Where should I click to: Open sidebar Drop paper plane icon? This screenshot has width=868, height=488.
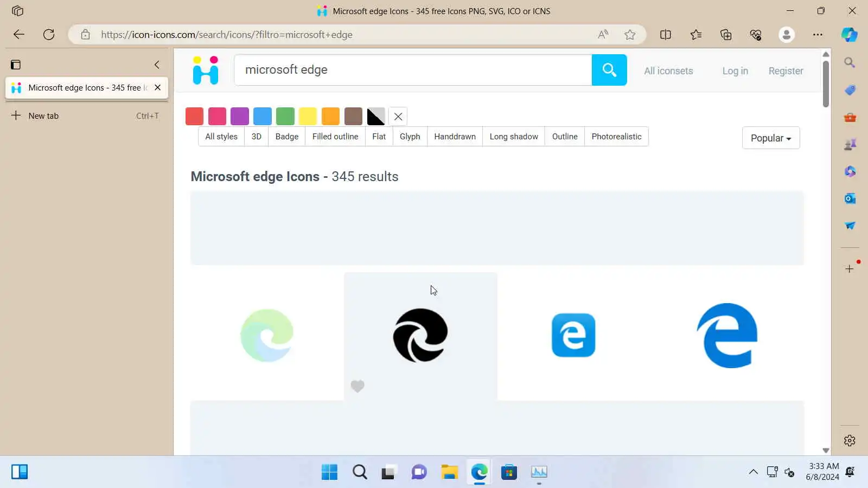(850, 226)
